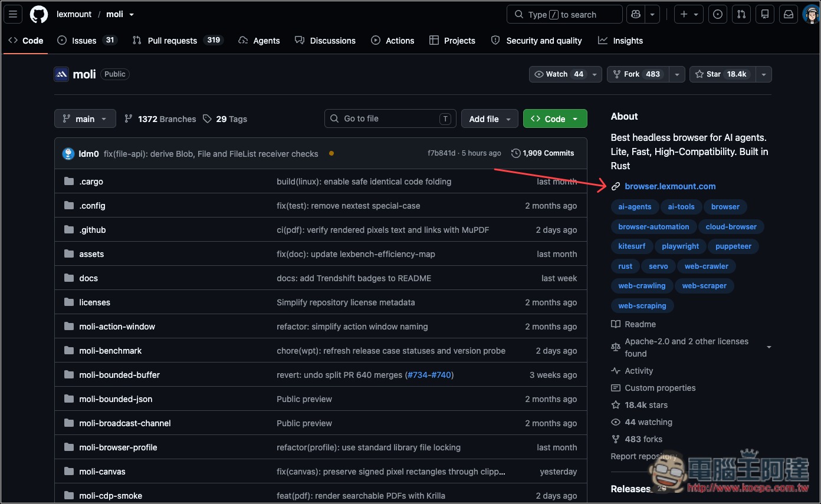821x504 pixels.
Task: View the 1,909 Commits history
Action: click(x=543, y=153)
